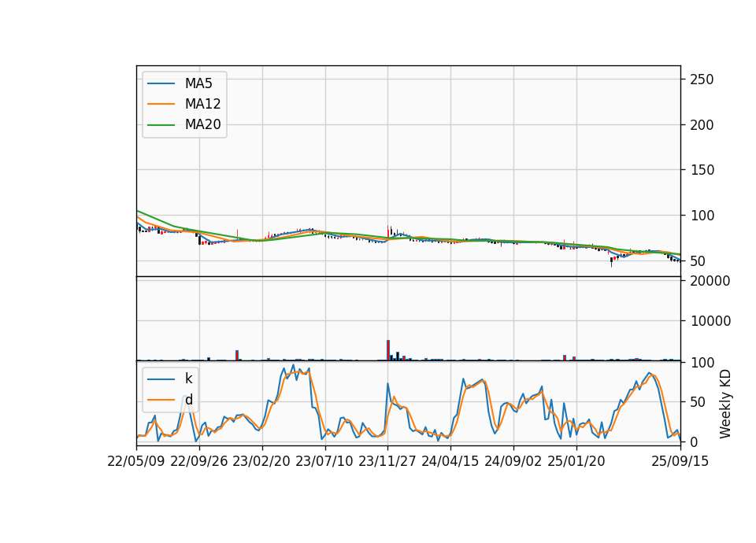Image resolution: width=756 pixels, height=543 pixels.
Task: Click the blue MA5 legend line sample
Action: pyautogui.click(x=161, y=84)
